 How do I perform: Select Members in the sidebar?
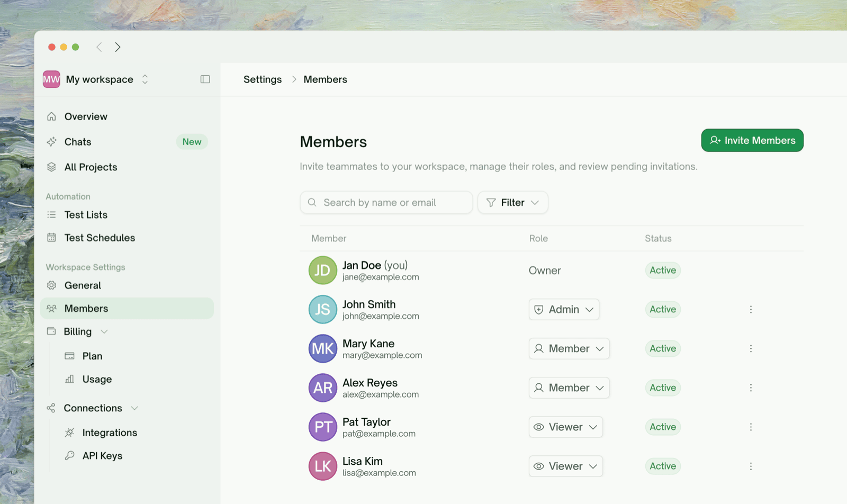(127, 308)
